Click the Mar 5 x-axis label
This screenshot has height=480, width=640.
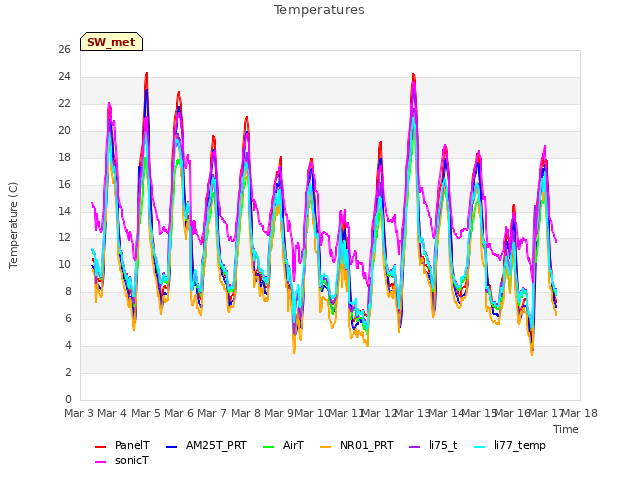[x=146, y=413]
